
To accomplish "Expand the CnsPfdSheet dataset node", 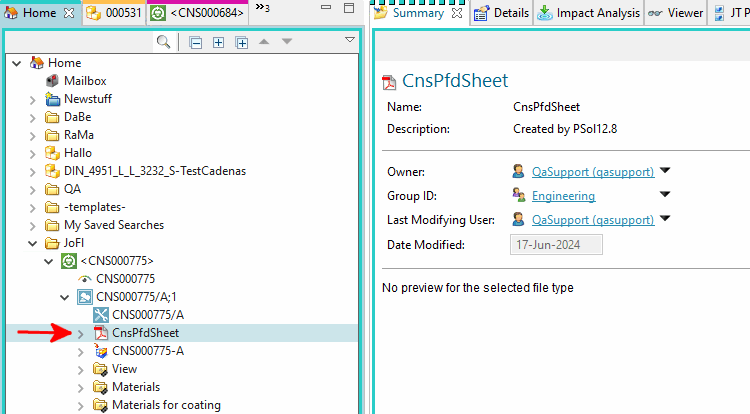I will pos(81,334).
